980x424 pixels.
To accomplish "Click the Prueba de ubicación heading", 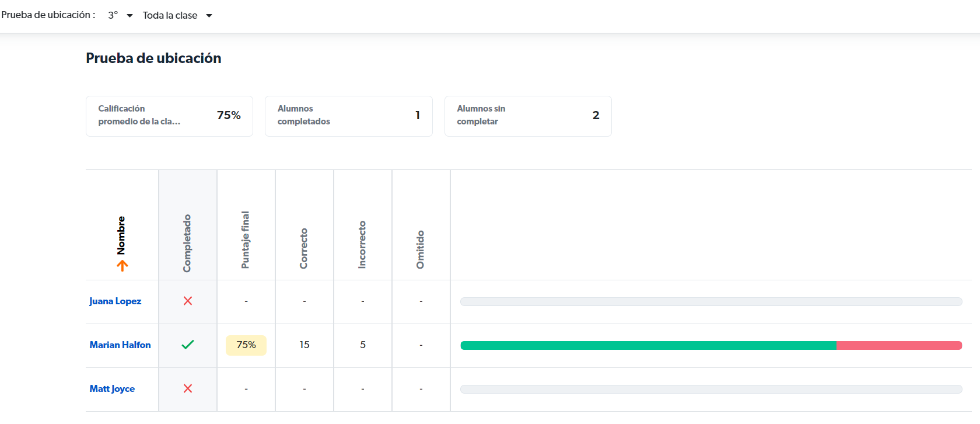I will (x=153, y=58).
